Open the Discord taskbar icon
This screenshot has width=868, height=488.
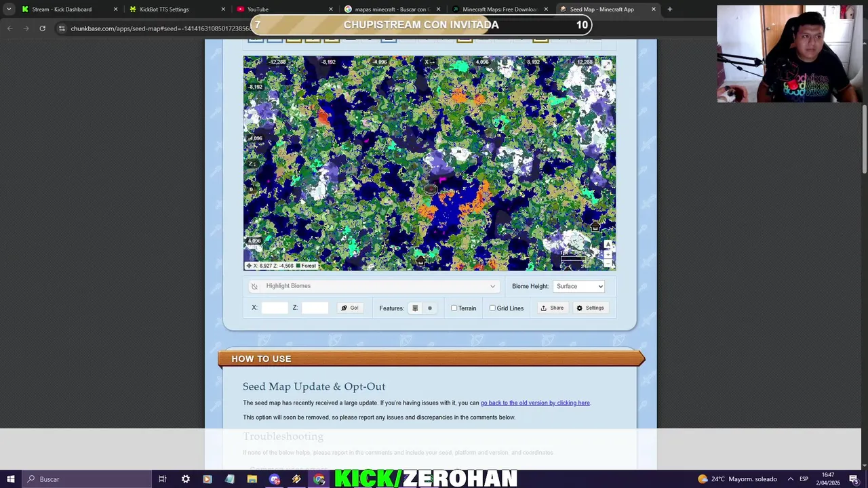pos(275,479)
